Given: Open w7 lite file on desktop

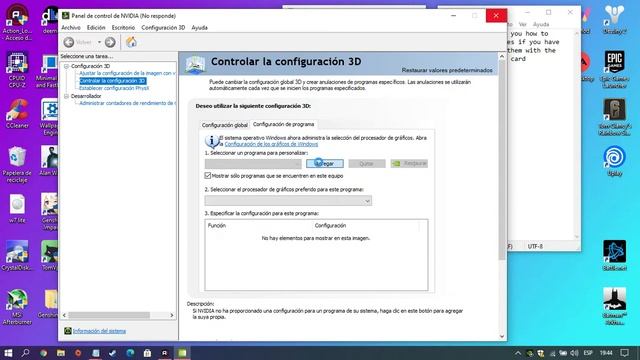Looking at the screenshot, I should [x=17, y=209].
